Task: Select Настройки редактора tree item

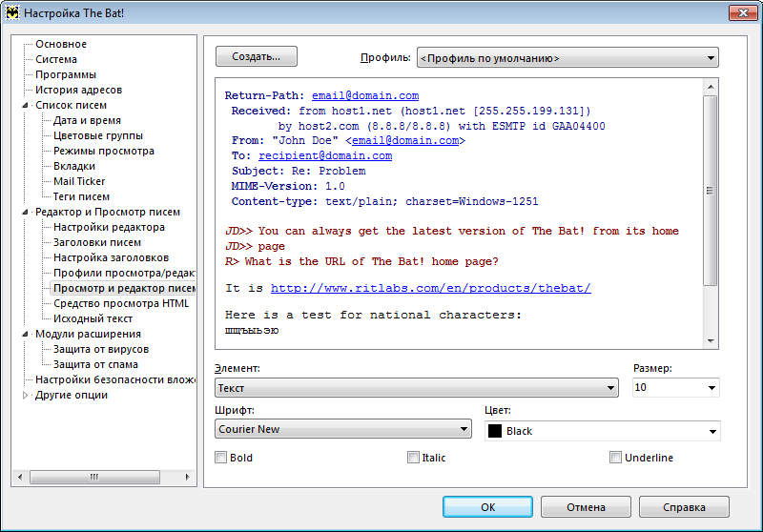Action: pos(109,227)
